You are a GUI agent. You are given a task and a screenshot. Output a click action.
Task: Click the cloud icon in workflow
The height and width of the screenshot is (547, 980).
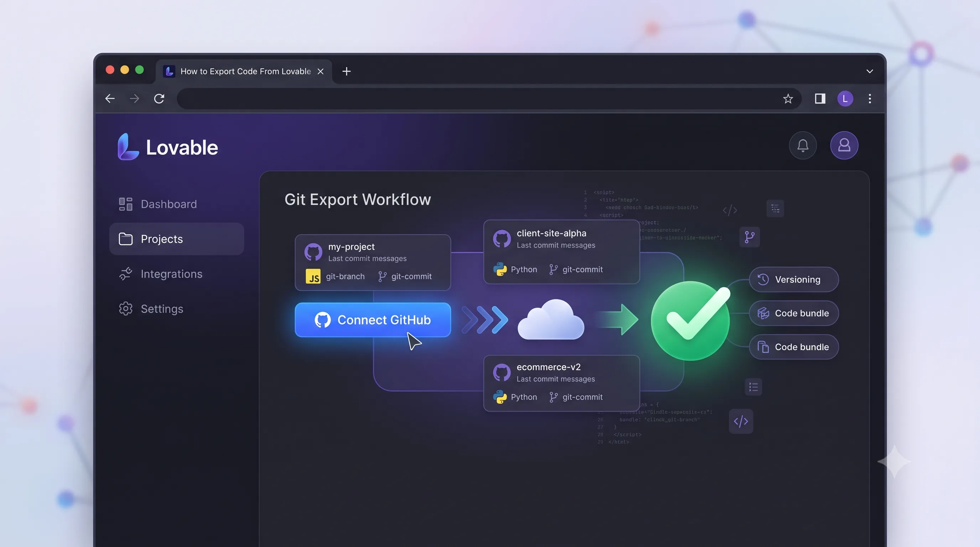551,319
